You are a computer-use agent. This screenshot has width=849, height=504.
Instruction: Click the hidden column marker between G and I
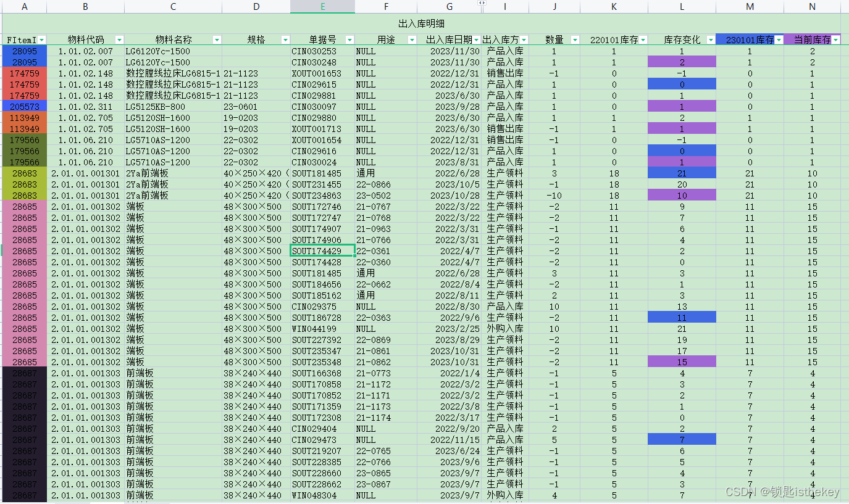coord(482,3)
